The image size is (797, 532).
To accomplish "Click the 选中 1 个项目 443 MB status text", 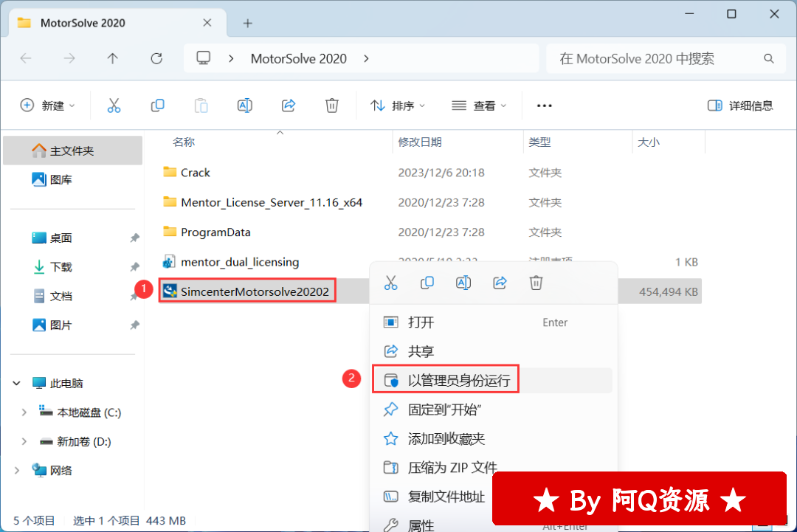I will (x=130, y=521).
